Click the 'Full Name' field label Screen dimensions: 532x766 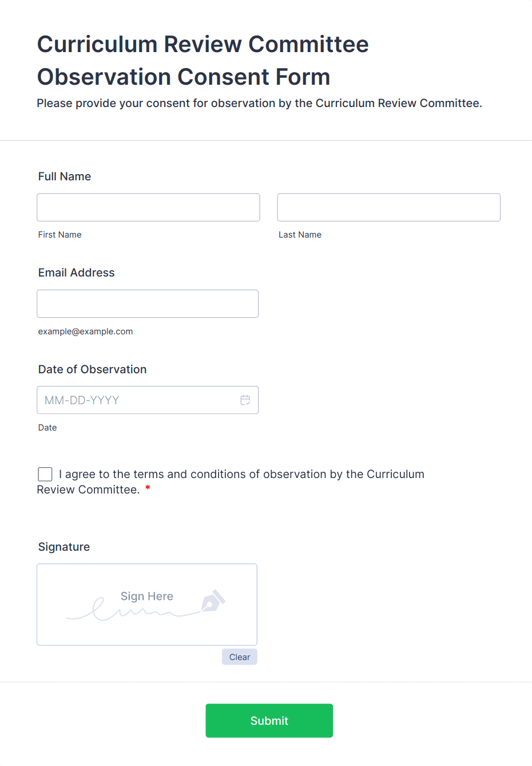(65, 176)
